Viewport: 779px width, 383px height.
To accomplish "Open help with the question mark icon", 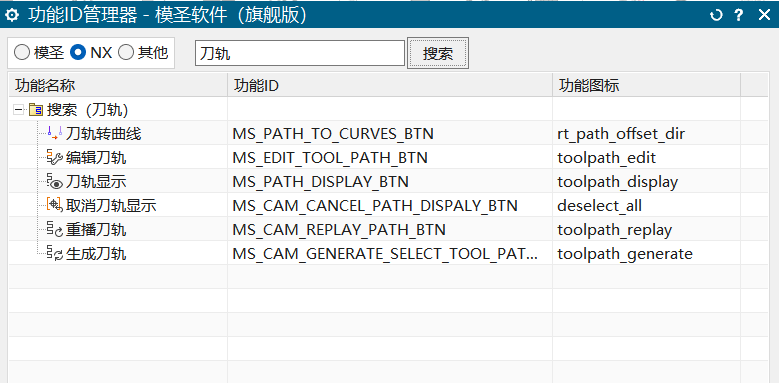I will click(x=739, y=15).
